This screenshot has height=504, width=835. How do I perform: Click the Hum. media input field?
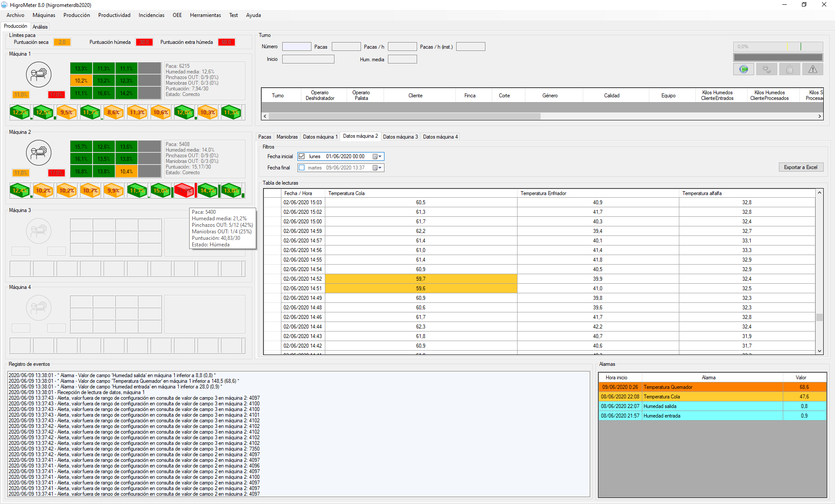click(402, 59)
